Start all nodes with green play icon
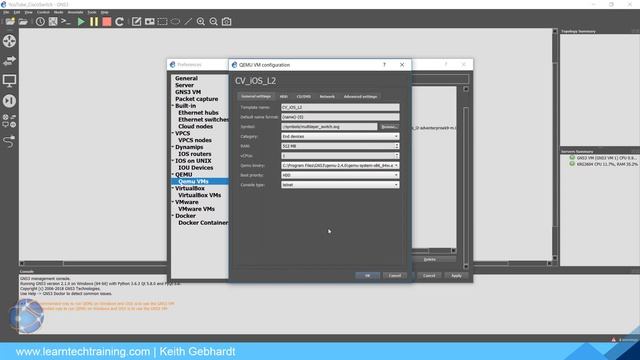This screenshot has width=640, height=360. [x=81, y=22]
